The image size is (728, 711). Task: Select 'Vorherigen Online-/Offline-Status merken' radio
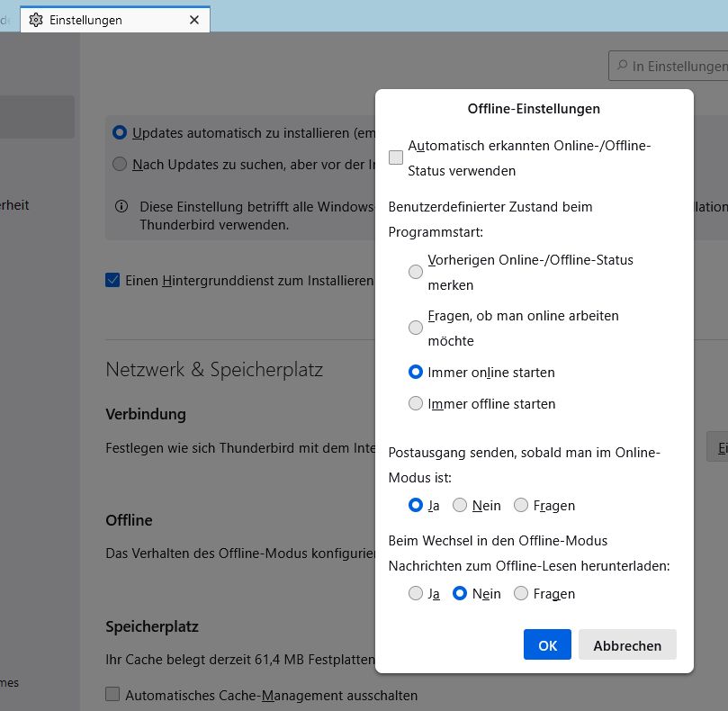(416, 272)
